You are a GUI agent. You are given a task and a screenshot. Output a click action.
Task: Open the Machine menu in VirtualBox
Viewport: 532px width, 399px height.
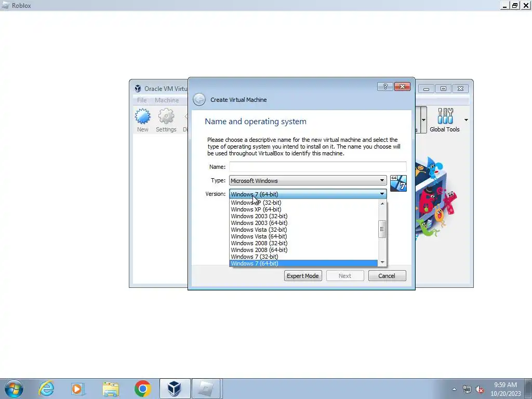(x=167, y=100)
